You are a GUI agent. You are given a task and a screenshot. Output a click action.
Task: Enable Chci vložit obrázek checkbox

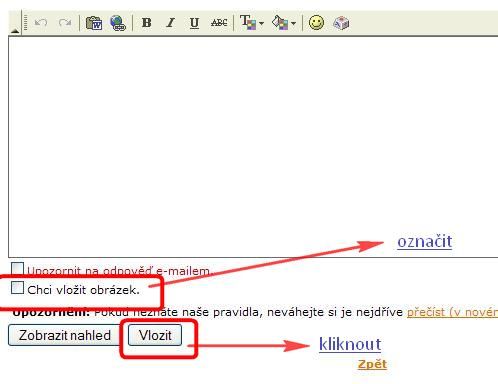coord(17,287)
